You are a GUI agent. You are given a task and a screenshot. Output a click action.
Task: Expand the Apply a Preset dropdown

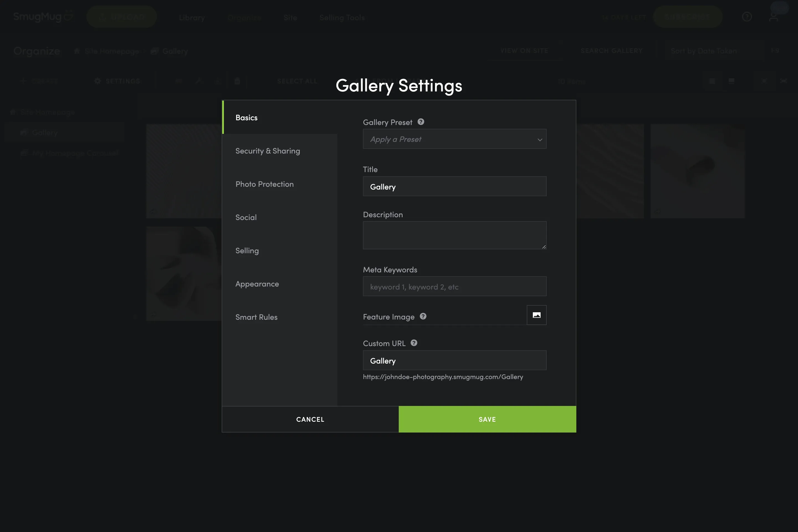tap(454, 139)
